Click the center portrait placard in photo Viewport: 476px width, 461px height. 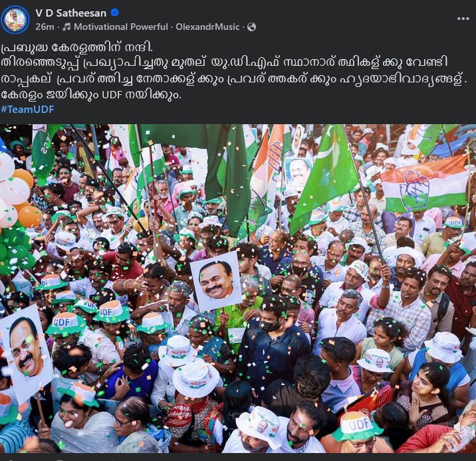click(x=216, y=281)
